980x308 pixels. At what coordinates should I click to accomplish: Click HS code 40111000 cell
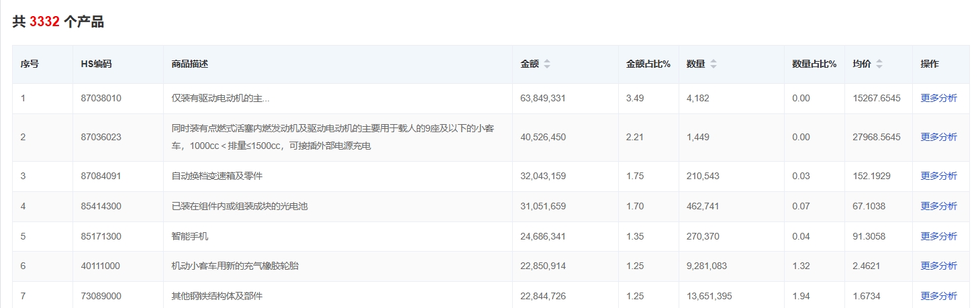coord(101,266)
